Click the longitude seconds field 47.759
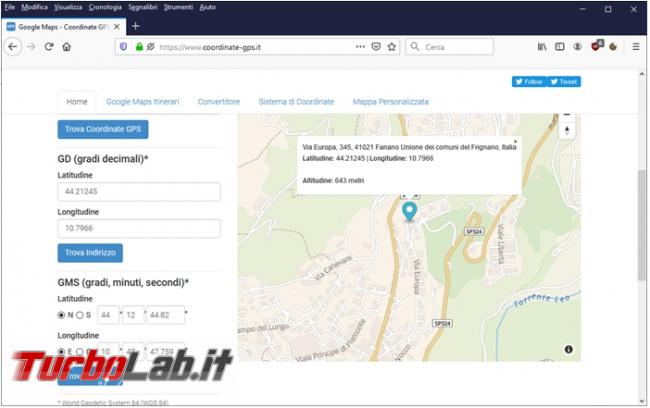The image size is (650, 408). click(166, 352)
